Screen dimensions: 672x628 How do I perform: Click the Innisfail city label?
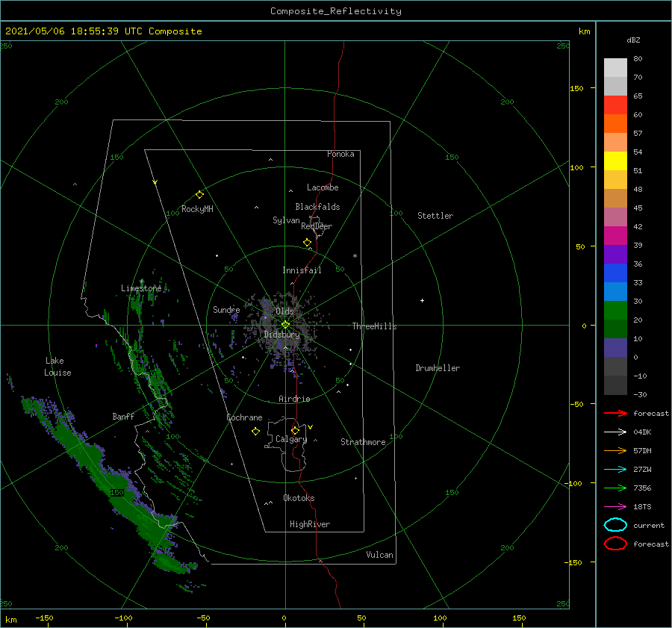302,270
